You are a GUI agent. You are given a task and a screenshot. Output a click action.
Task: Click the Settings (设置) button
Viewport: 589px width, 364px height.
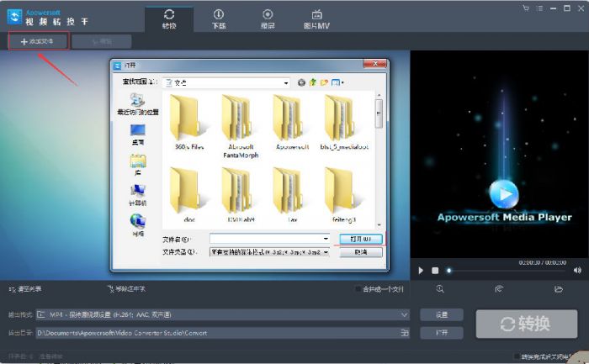coord(442,315)
